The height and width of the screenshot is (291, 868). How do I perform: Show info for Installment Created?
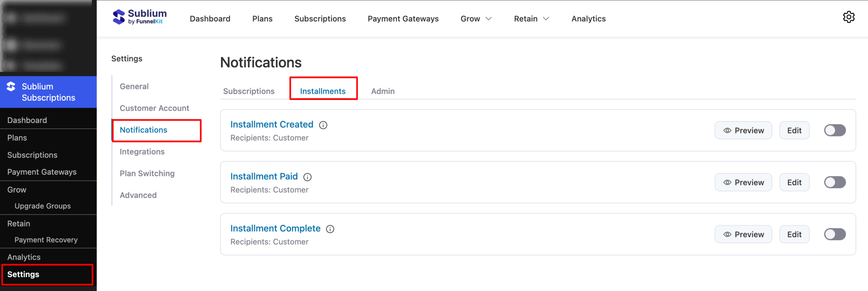[323, 125]
